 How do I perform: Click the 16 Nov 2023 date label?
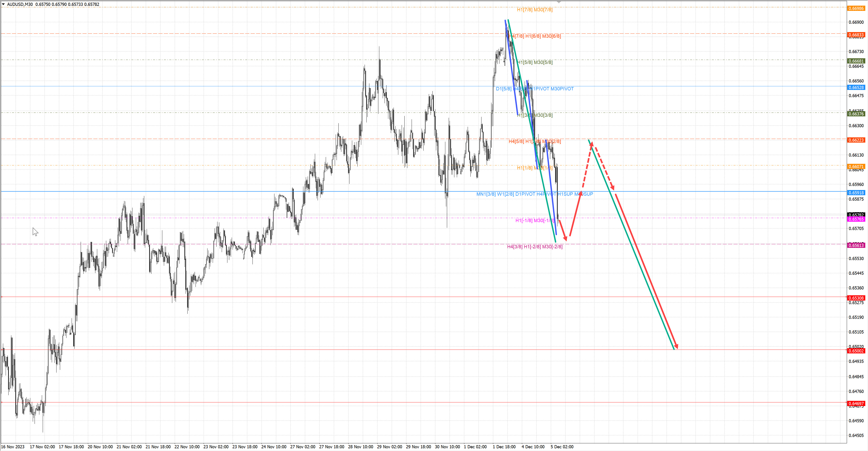pyautogui.click(x=13, y=447)
